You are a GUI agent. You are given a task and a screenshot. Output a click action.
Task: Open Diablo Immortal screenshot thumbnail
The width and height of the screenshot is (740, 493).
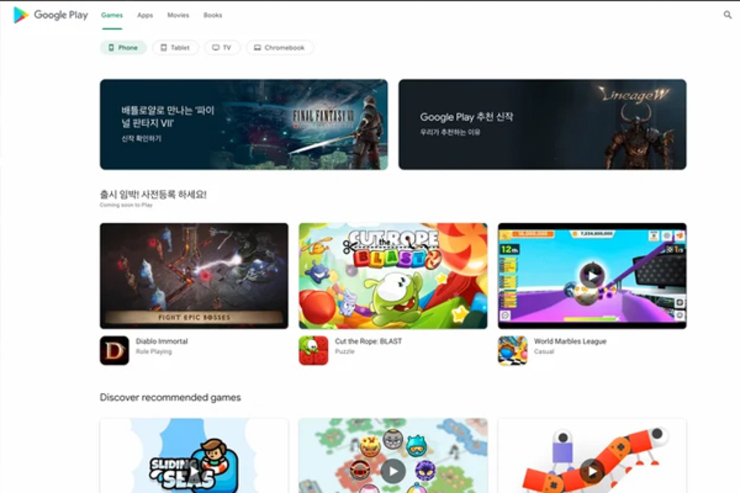point(194,276)
